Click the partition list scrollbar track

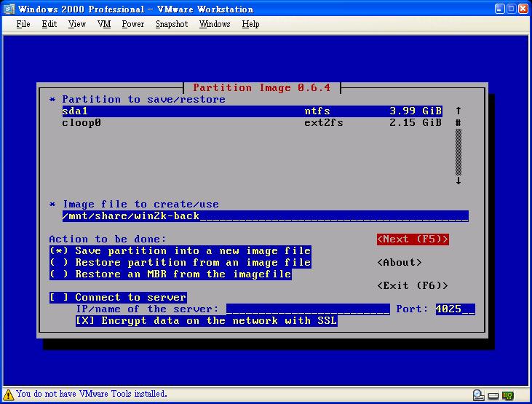[x=458, y=151]
